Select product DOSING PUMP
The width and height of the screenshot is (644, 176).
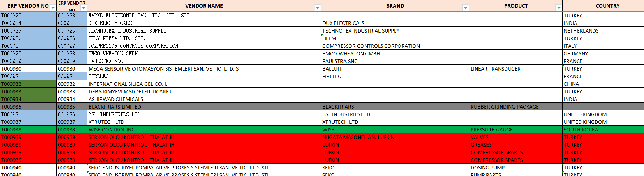point(516,168)
